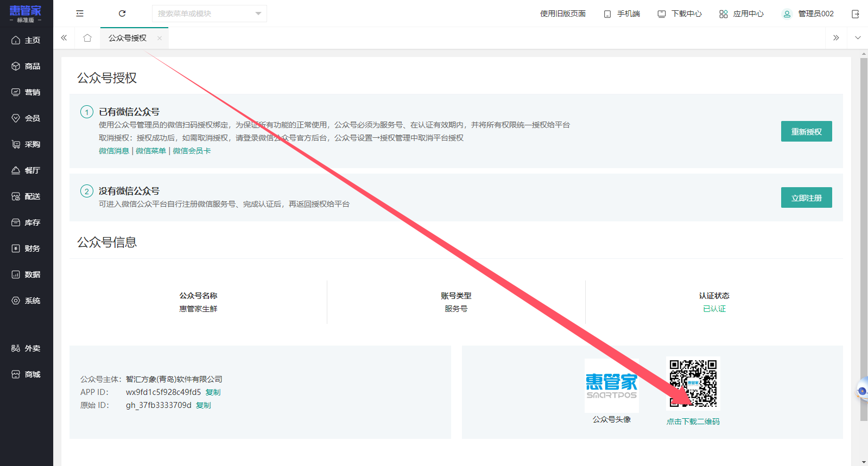
Task: Open the 会员 members sidebar item
Action: [26, 118]
